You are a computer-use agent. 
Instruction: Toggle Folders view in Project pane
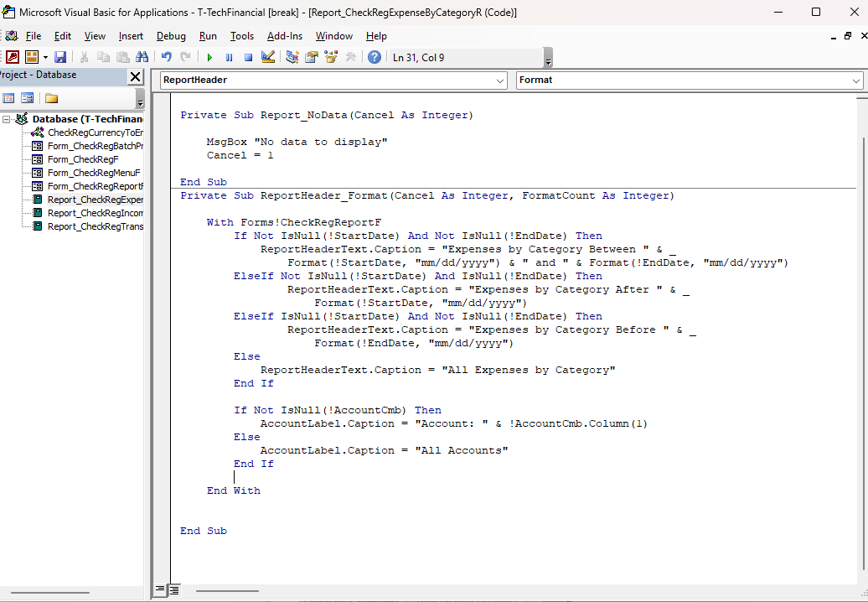tap(51, 98)
